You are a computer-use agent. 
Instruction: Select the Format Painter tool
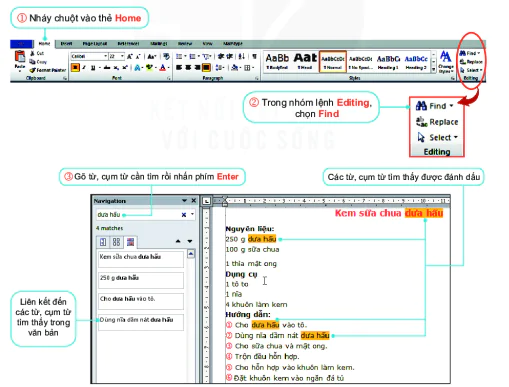point(47,70)
